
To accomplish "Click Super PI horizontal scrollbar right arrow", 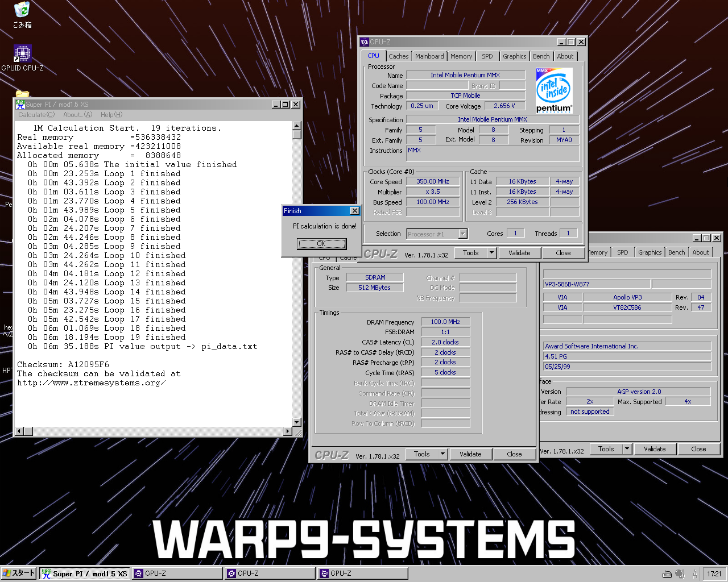I will 288,431.
